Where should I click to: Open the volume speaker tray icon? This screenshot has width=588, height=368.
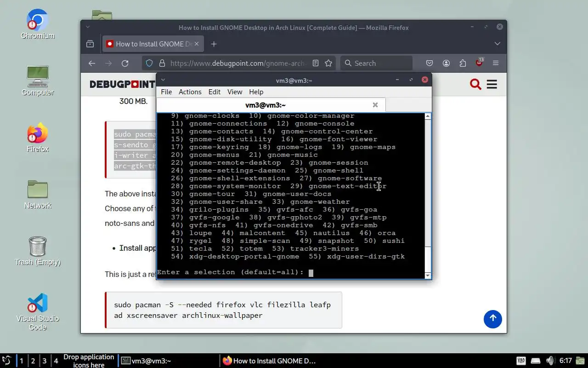550,361
